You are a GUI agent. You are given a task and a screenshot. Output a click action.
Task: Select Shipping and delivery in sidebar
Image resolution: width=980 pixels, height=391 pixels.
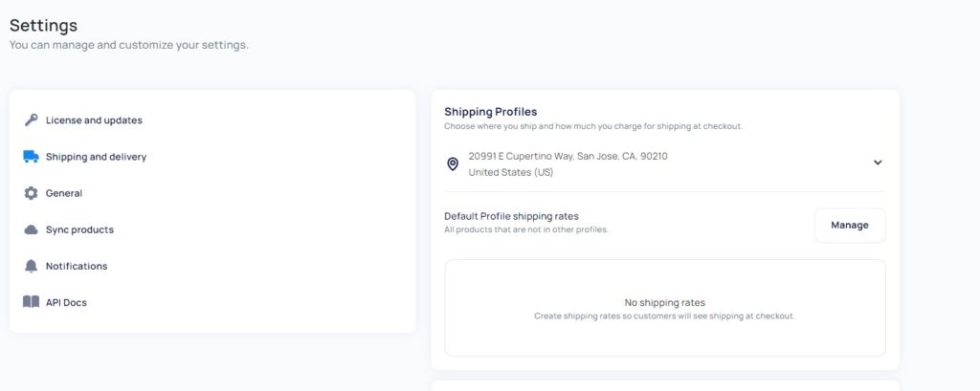(x=97, y=157)
